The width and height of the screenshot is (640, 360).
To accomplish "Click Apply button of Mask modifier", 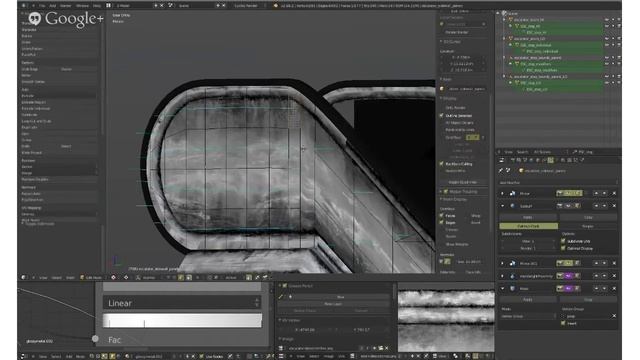I will [528, 300].
